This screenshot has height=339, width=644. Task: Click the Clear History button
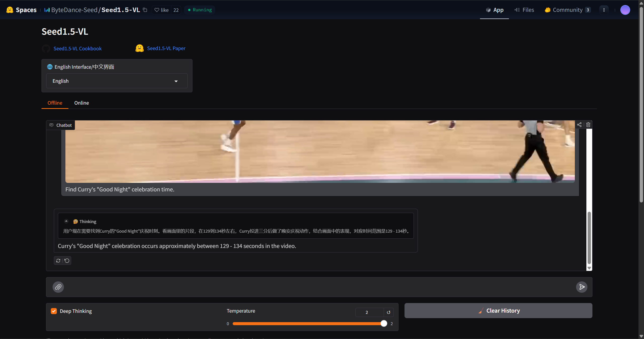point(498,311)
